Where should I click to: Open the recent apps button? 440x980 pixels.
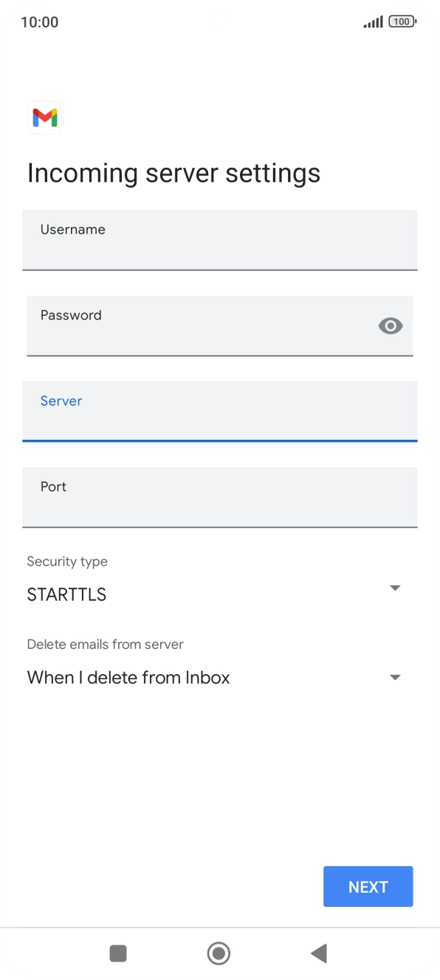coord(118,953)
